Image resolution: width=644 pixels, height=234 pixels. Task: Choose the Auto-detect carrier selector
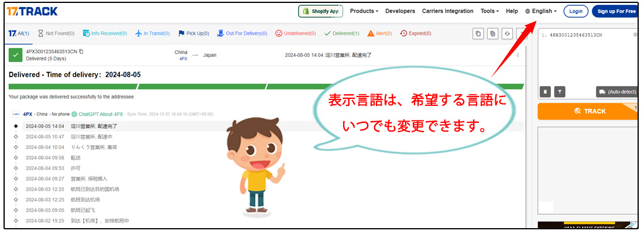616,92
